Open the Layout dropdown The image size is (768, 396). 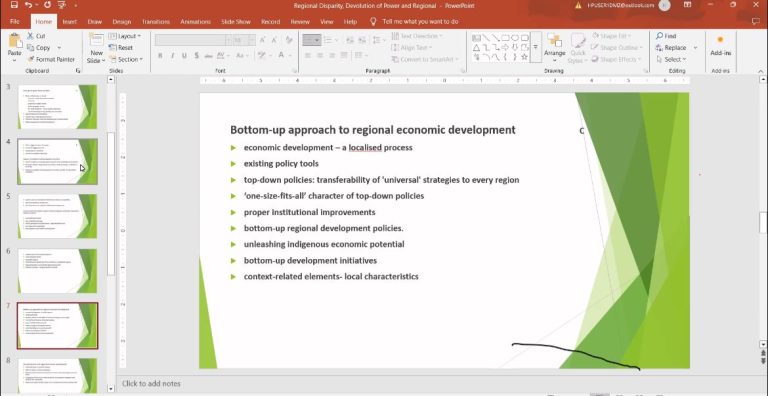[124, 36]
